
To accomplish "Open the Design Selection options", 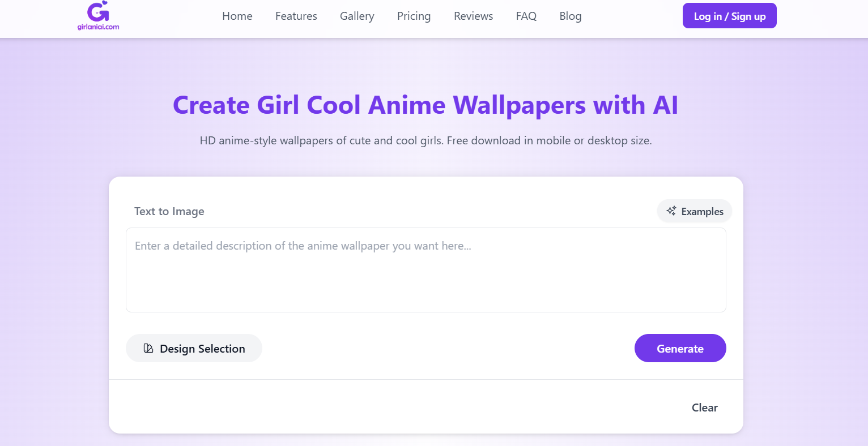I will click(x=194, y=349).
